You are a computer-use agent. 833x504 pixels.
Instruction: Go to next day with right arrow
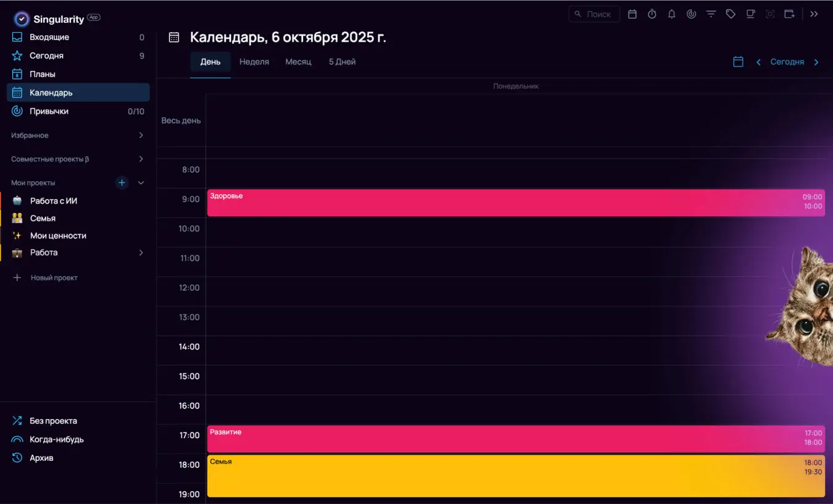pos(816,62)
